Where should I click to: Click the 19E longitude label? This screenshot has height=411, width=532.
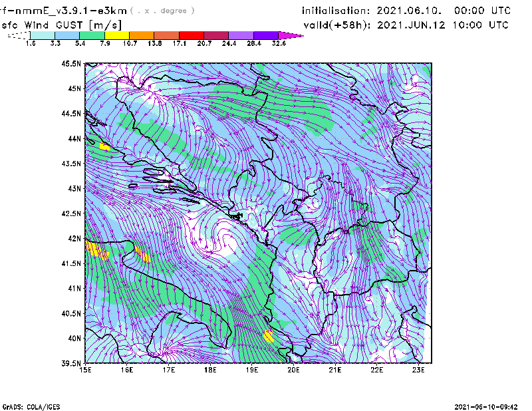coord(252,370)
